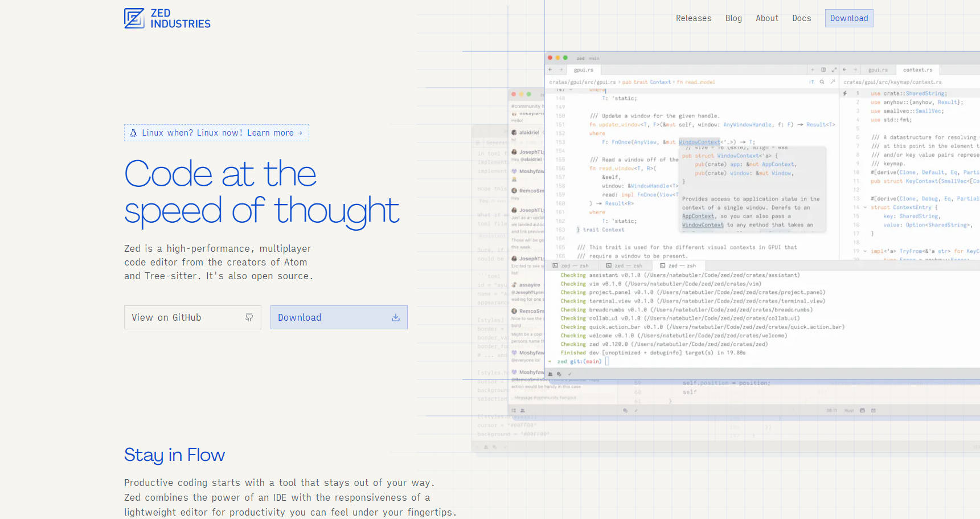Image resolution: width=980 pixels, height=519 pixels.
Task: Click the WindowContext link in the hover popup text
Action: pos(703,225)
